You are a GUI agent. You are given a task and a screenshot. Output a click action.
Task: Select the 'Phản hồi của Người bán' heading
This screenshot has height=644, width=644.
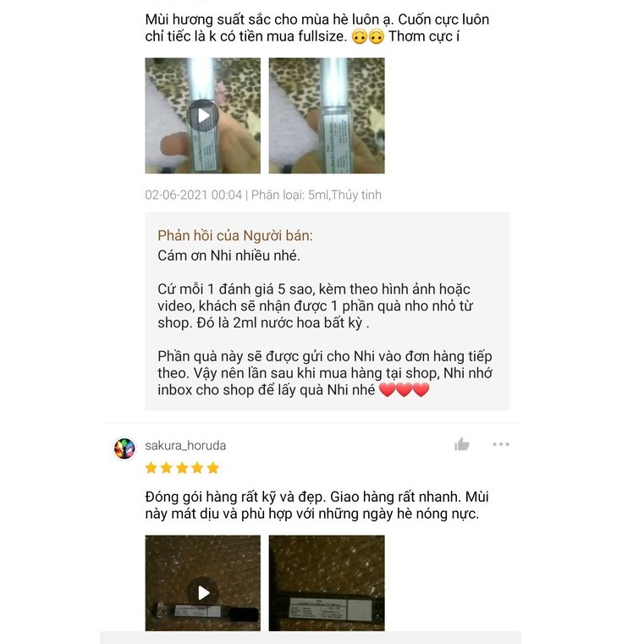click(235, 236)
